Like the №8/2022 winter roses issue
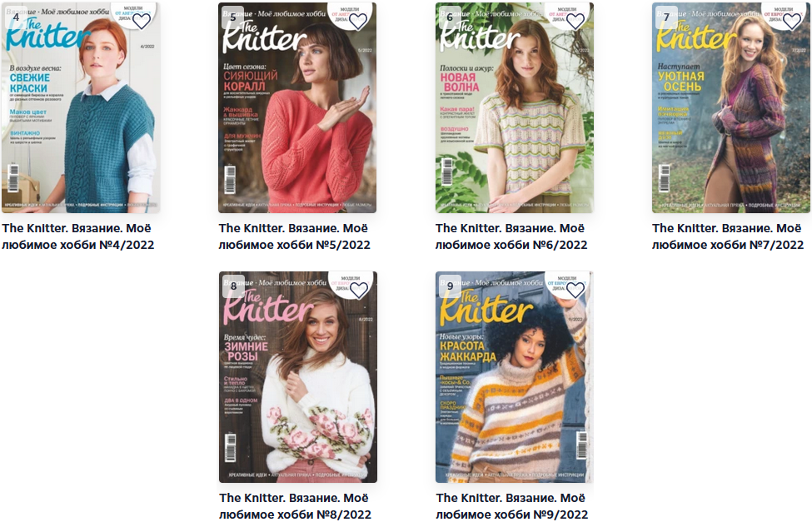812x532 pixels. [358, 291]
